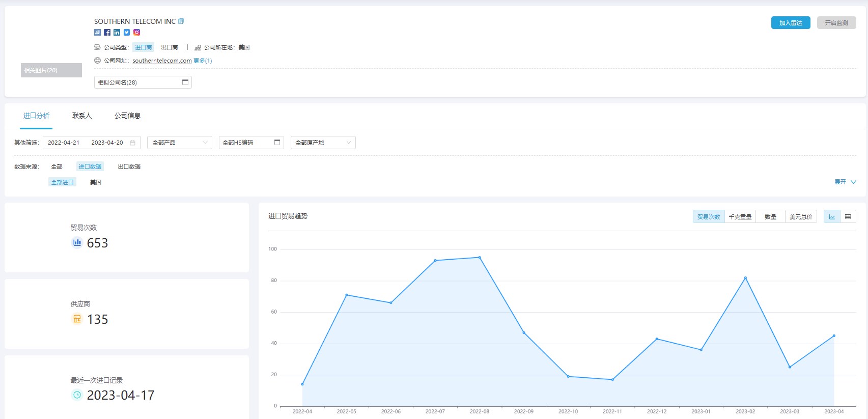
Task: Open the LinkedIn profile icon
Action: tap(117, 32)
